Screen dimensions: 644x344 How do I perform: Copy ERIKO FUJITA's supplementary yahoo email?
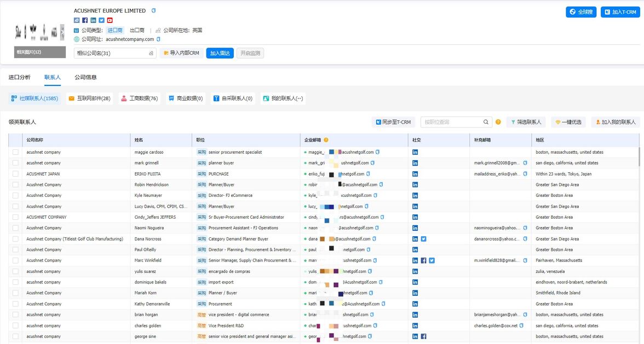pyautogui.click(x=525, y=174)
